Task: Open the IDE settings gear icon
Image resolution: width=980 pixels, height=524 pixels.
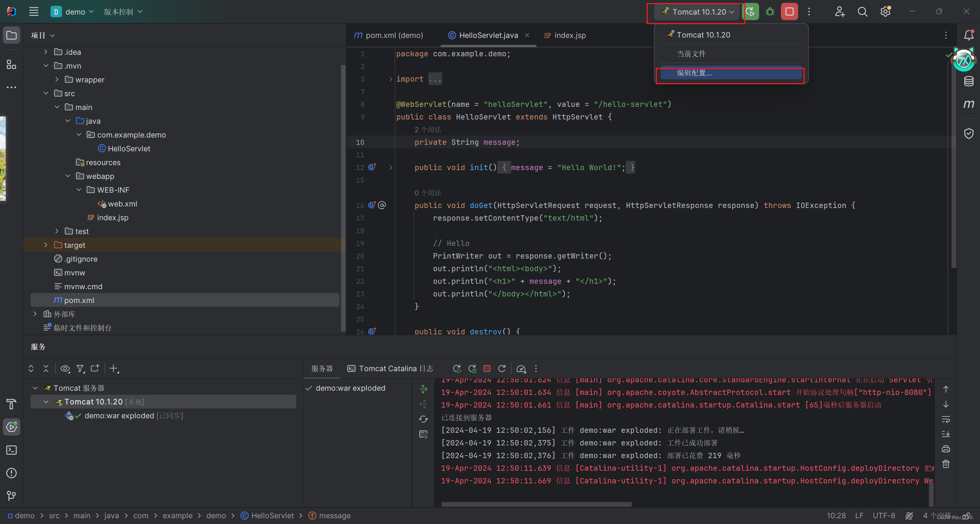Action: coord(885,11)
